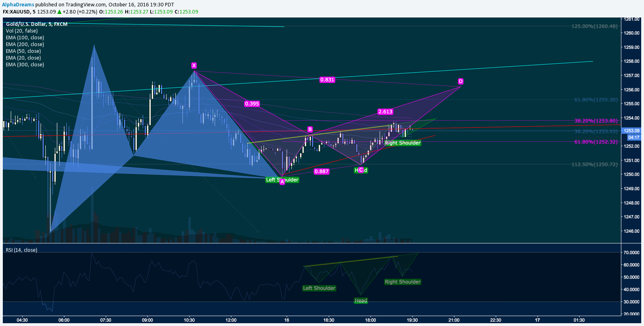Click the 70.0000 RSI axis label
644x326 pixels.
[632, 253]
